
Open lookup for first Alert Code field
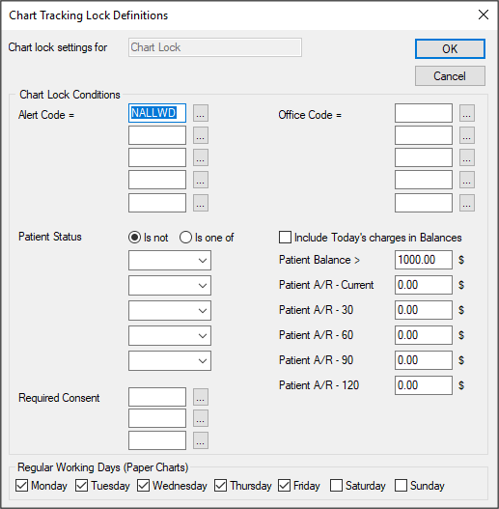pos(201,113)
